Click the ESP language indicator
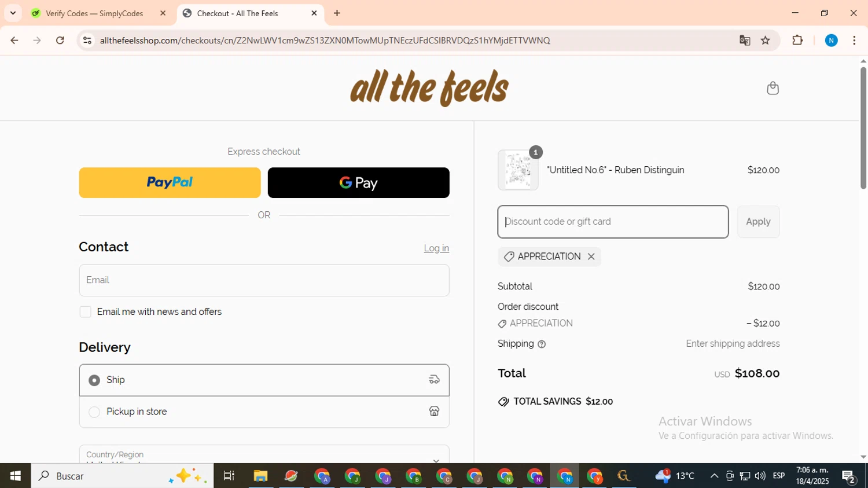 [x=779, y=476]
